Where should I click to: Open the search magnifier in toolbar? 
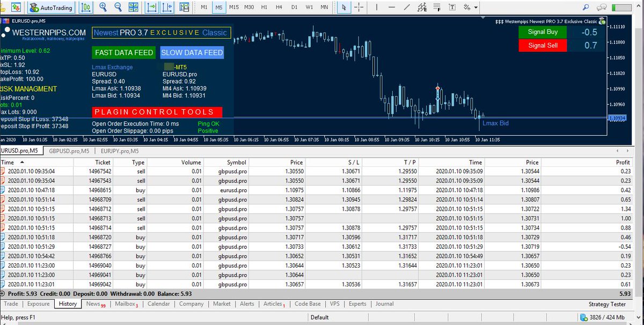(585, 7)
